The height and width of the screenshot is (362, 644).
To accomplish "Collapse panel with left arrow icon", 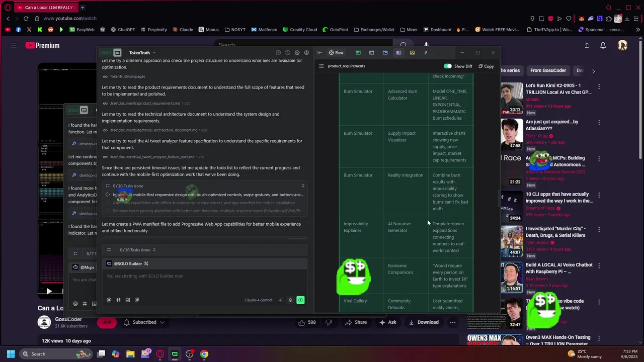I will point(319,53).
